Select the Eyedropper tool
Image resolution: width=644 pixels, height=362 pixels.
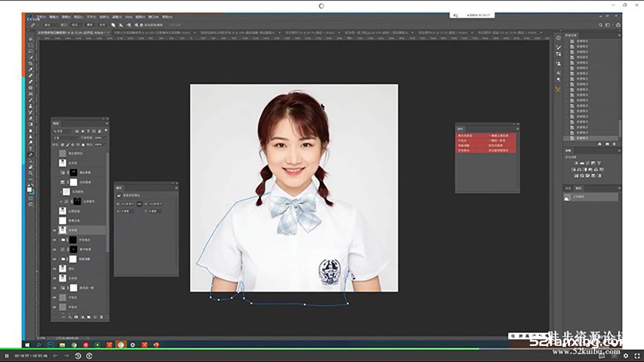pos(31,70)
